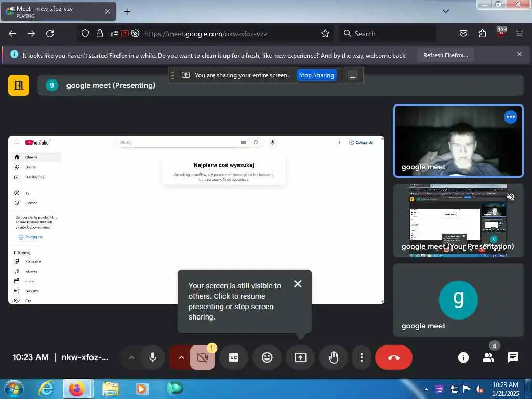Click the taskbar clock 10:23 AM
The height and width of the screenshot is (399, 532).
click(x=506, y=389)
